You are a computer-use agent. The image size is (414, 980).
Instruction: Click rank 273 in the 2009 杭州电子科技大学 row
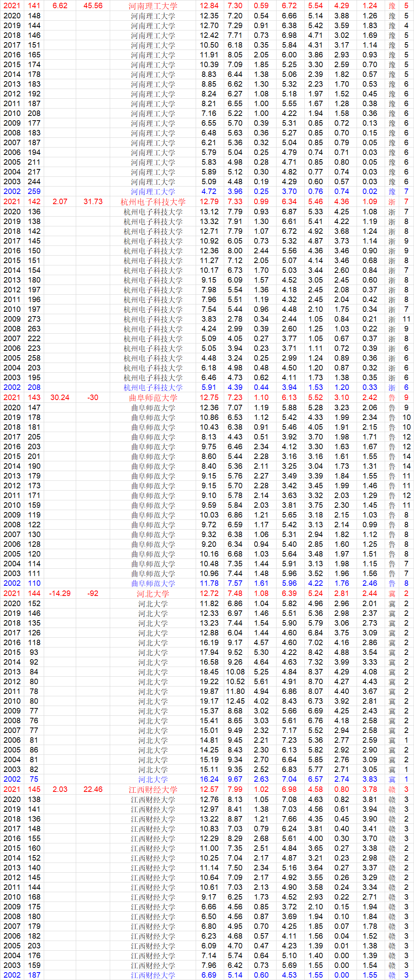point(34,319)
